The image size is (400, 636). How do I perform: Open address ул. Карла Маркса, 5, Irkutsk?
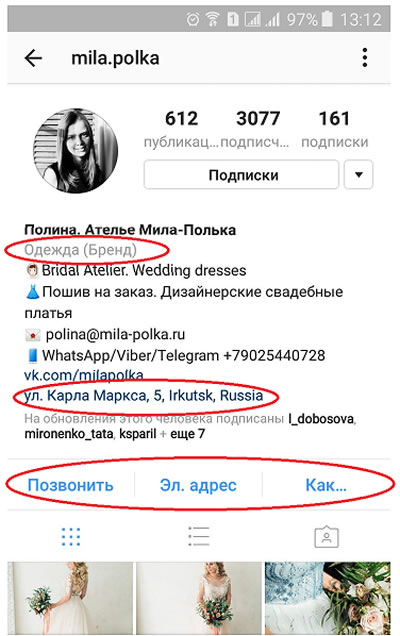(144, 395)
